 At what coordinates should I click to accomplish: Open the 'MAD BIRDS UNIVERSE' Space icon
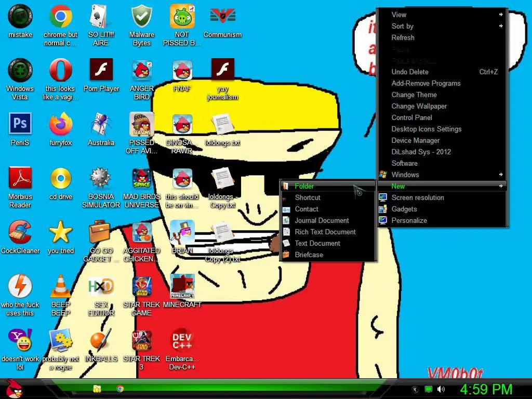pos(141,179)
